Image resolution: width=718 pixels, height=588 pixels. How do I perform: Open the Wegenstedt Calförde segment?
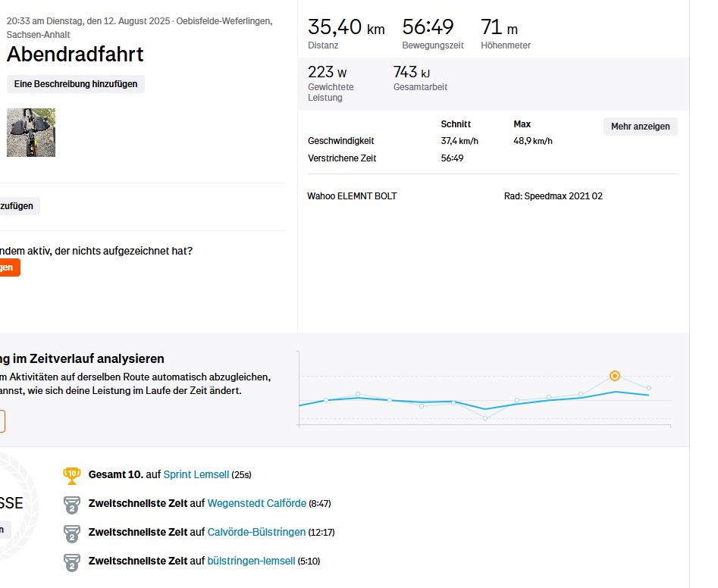[256, 504]
